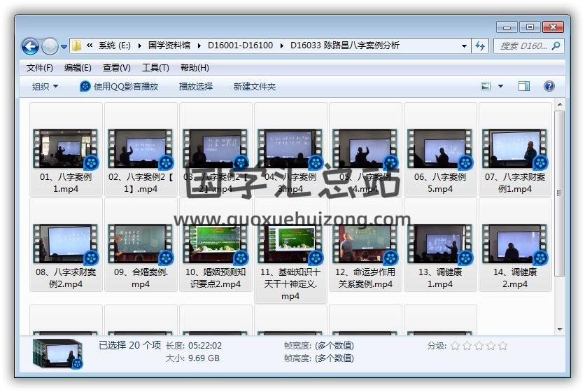This screenshot has width=585, height=392.
Task: Toggle the preview pane icon
Action: 524,86
